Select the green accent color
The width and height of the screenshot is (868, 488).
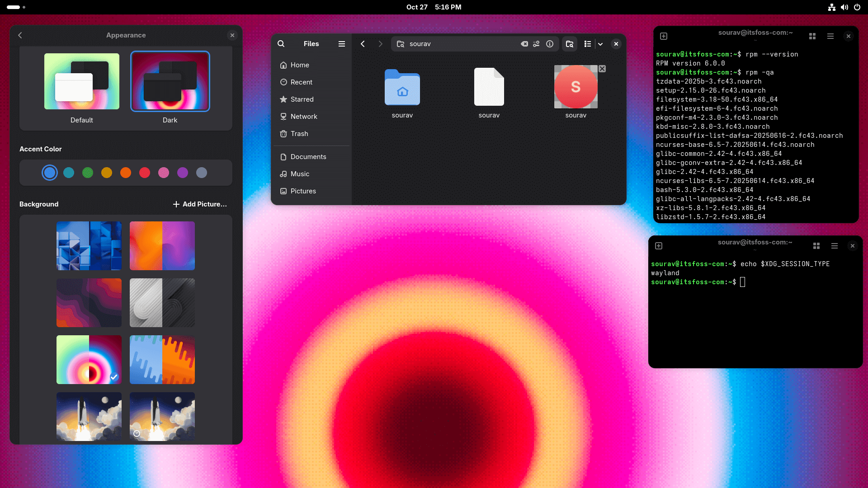point(87,172)
